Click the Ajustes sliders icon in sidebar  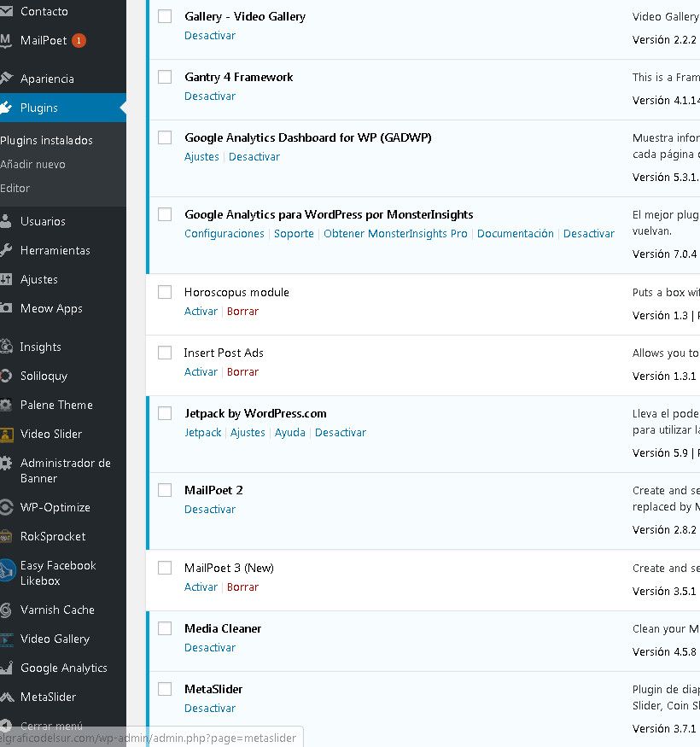click(x=6, y=279)
